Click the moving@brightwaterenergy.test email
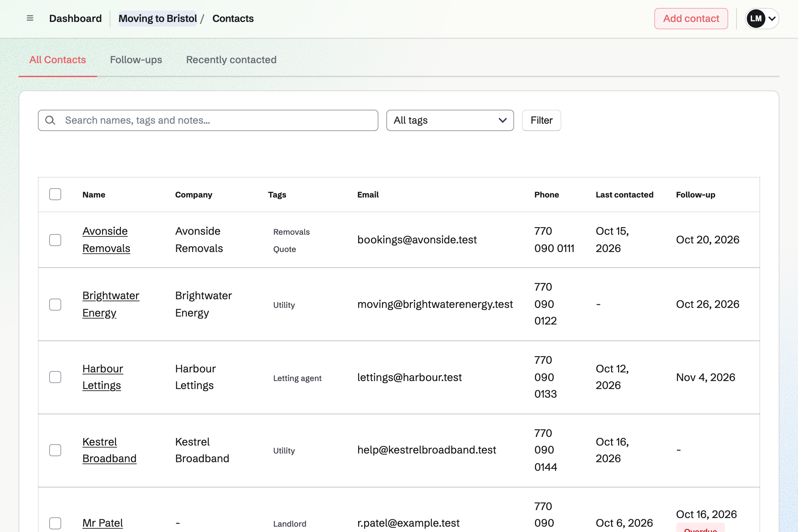Image resolution: width=798 pixels, height=532 pixels. pyautogui.click(x=435, y=304)
